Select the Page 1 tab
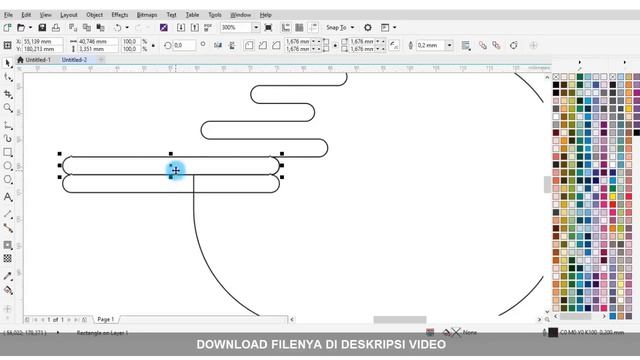The height and width of the screenshot is (360, 640). point(106,319)
